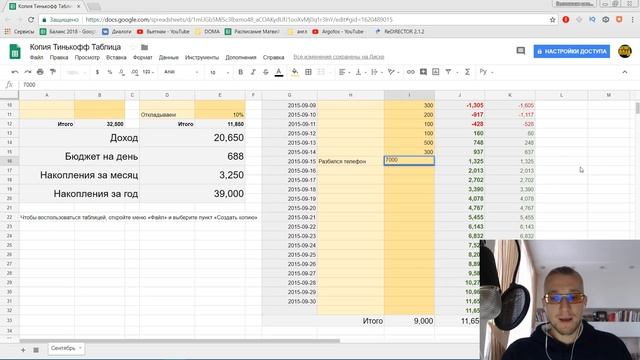Toggle bold formatting
Screen dimensions: 640x360
pos(240,72)
